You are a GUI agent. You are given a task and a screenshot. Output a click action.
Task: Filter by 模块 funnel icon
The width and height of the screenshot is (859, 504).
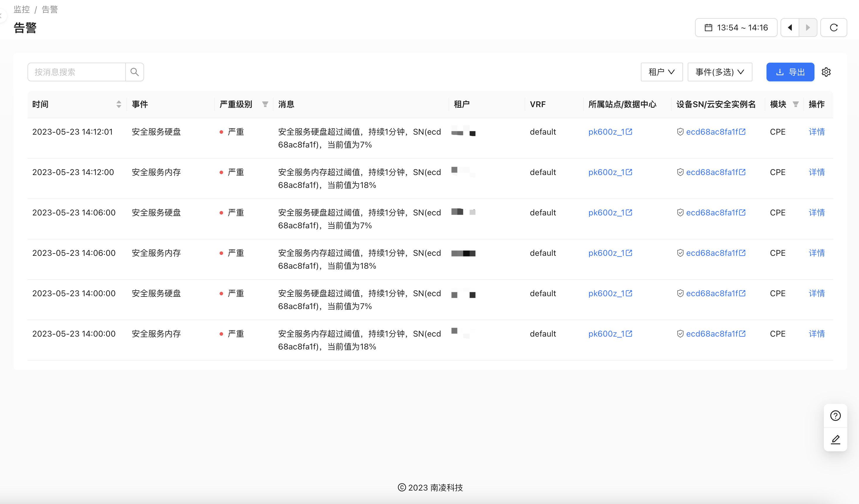click(795, 104)
